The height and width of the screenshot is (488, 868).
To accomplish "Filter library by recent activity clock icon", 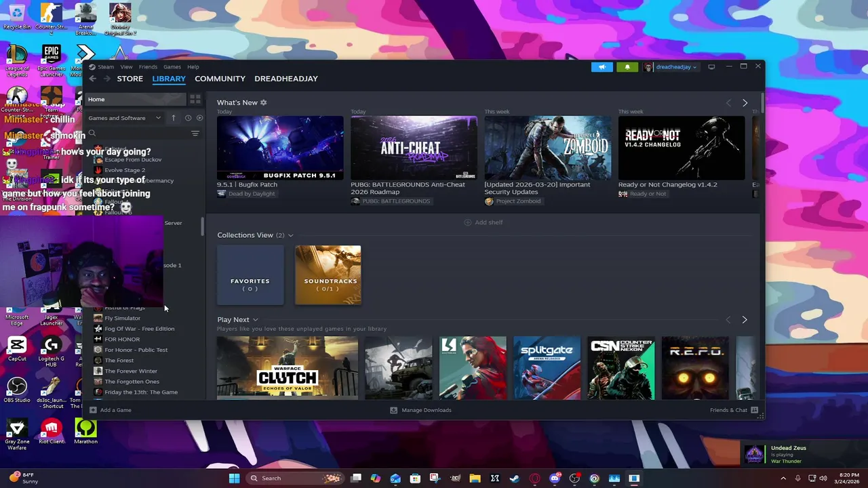I will 188,118.
